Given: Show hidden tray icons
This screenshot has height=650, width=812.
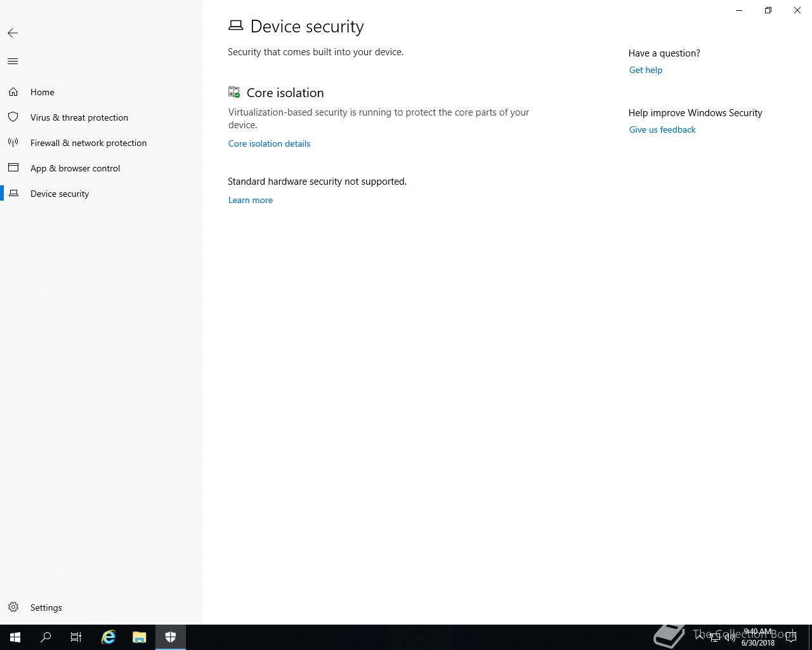Looking at the screenshot, I should pos(700,637).
